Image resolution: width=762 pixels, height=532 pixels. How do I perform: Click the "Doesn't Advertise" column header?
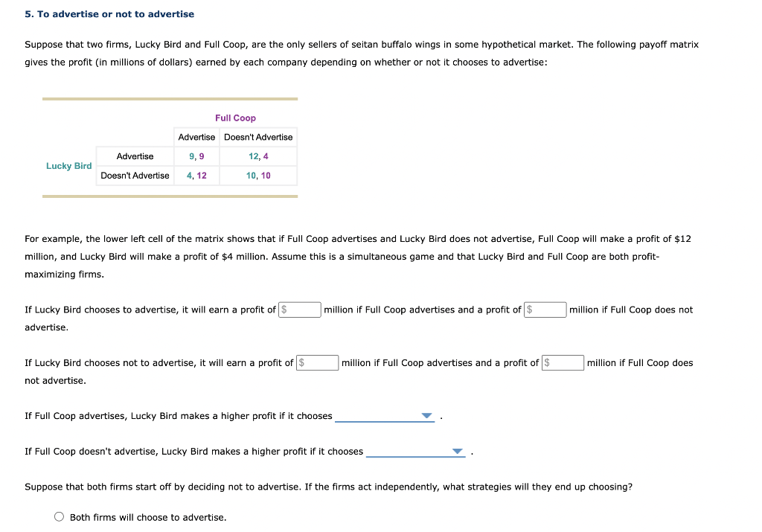coord(258,137)
